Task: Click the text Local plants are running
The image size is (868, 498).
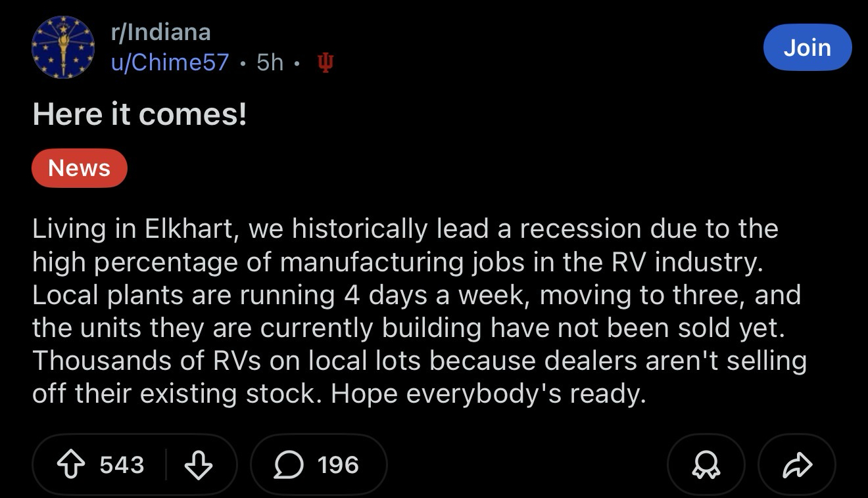Action: [183, 295]
